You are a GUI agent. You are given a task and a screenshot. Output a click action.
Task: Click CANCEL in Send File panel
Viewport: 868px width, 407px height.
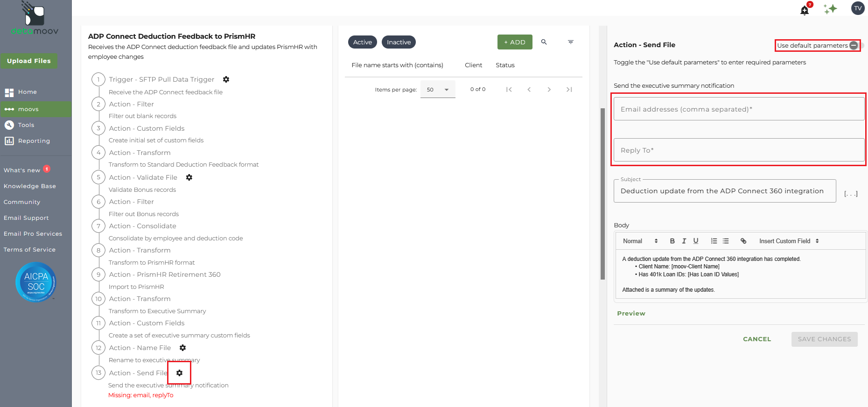(757, 339)
